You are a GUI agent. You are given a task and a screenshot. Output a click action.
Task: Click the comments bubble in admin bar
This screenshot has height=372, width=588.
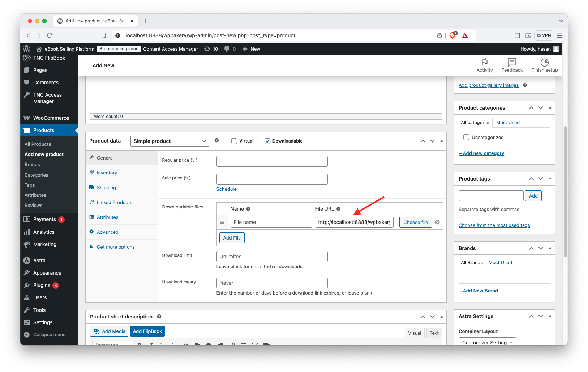pos(227,49)
